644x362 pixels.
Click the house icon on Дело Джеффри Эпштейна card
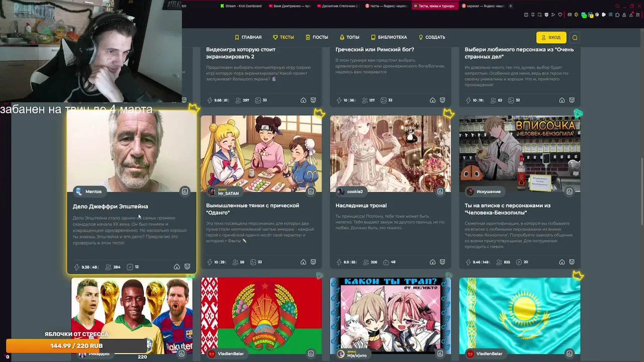click(177, 267)
